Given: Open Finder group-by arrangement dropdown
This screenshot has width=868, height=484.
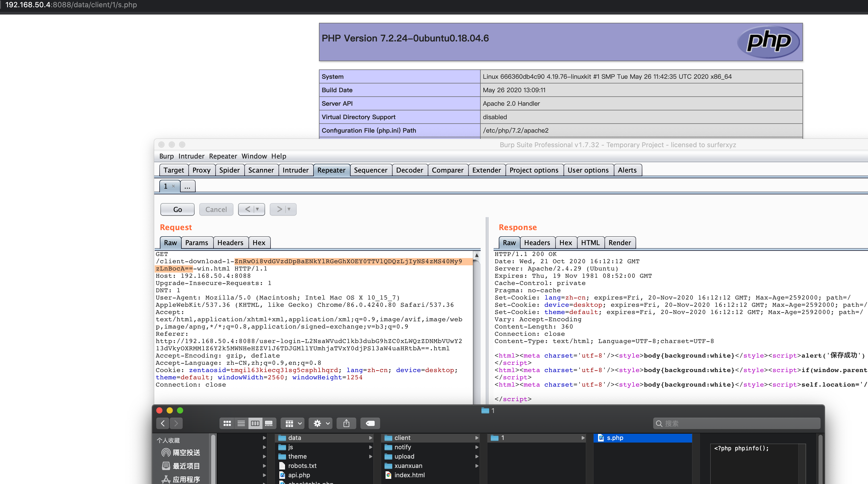Looking at the screenshot, I should [293, 423].
